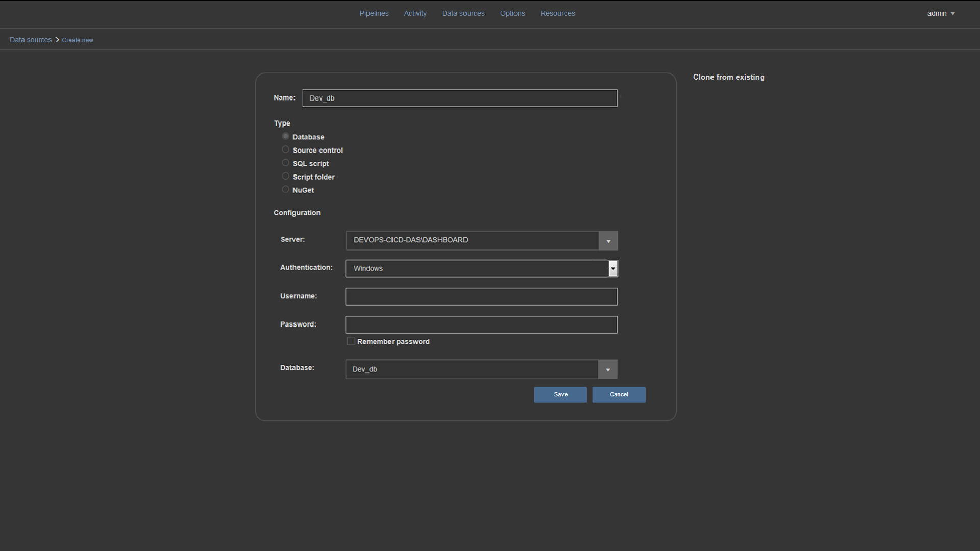Click into the Username field
Image resolution: width=980 pixels, height=551 pixels.
(481, 296)
